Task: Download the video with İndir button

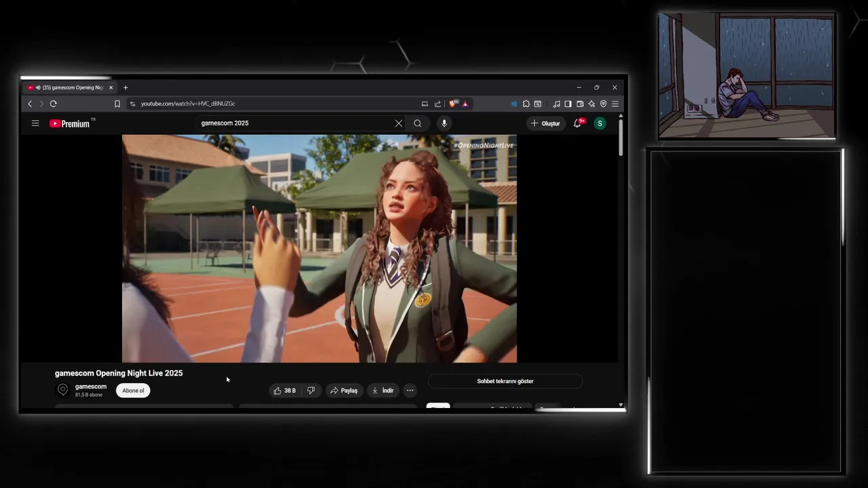Action: click(382, 390)
